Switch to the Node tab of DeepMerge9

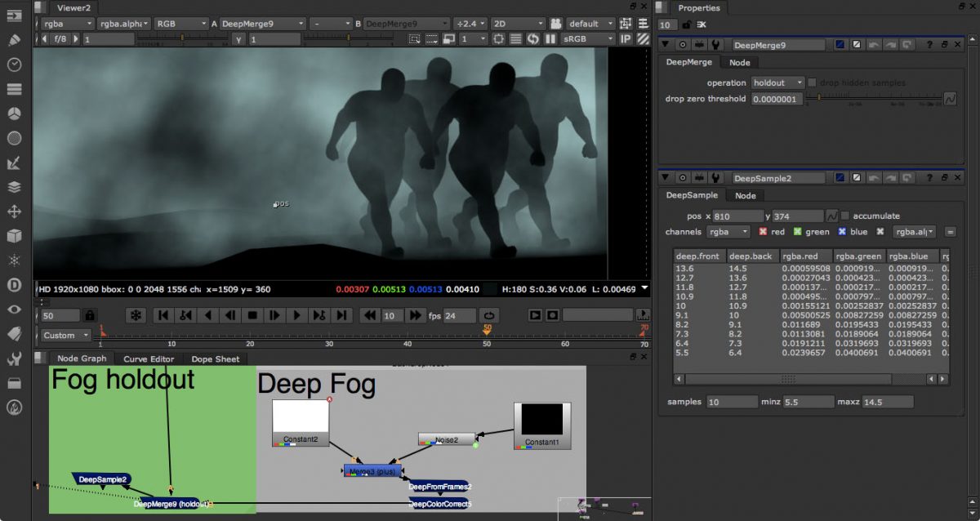[x=740, y=63]
